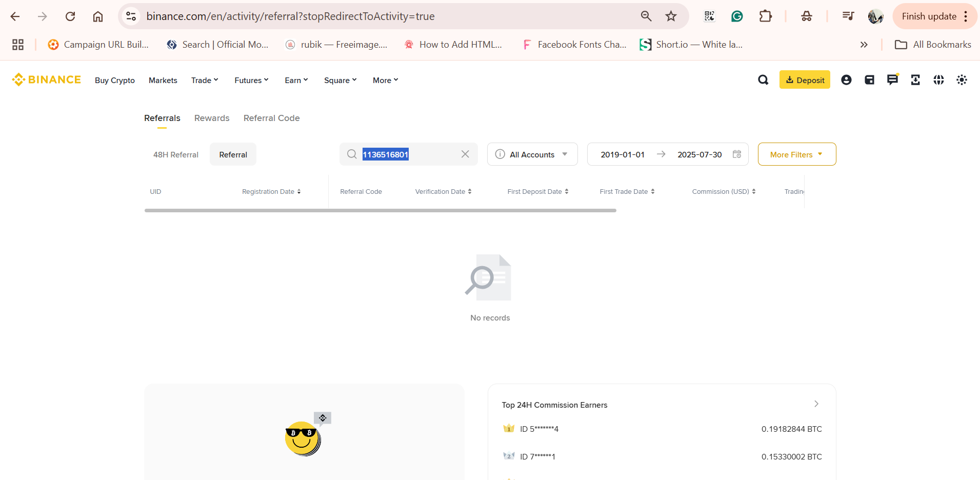View site information icon in the address bar
980x480 pixels.
(131, 16)
